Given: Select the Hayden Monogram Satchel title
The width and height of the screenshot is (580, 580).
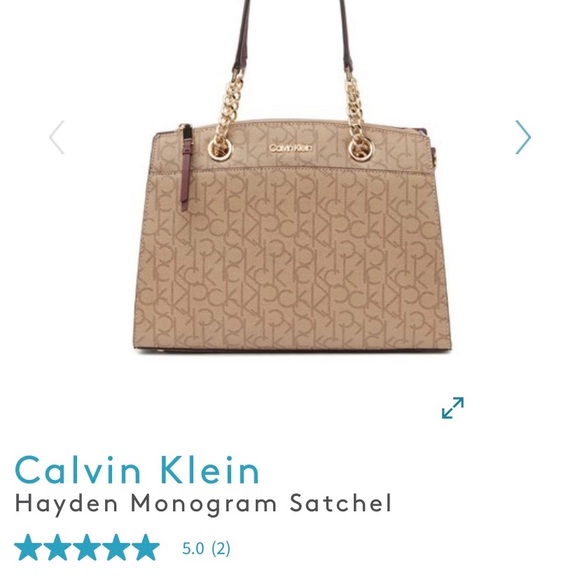Looking at the screenshot, I should [x=203, y=504].
